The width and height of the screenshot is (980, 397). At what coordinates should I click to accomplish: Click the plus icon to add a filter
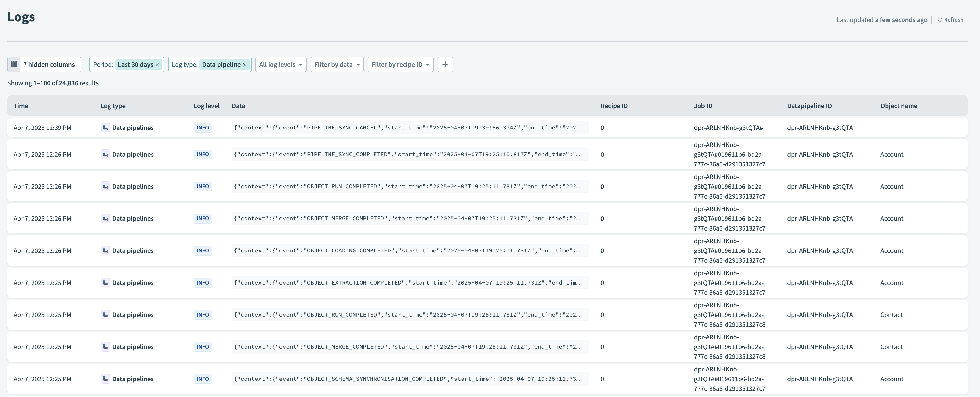445,64
